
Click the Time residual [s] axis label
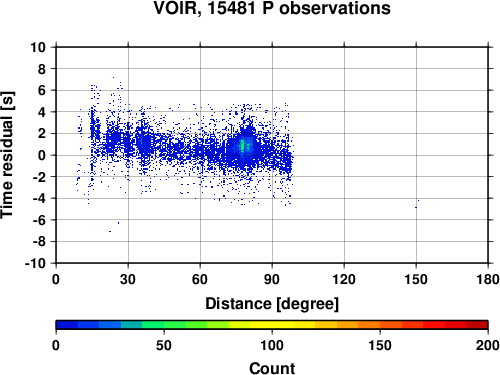(x=7, y=155)
